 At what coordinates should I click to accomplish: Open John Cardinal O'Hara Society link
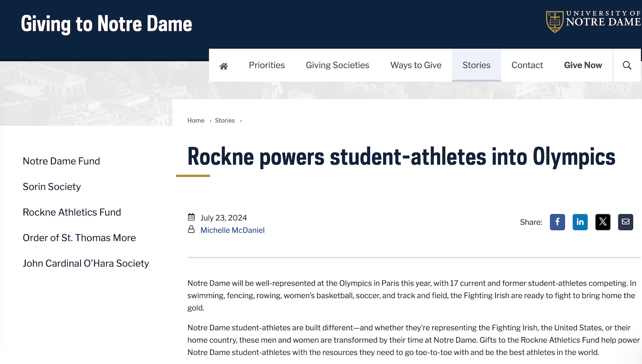click(86, 263)
